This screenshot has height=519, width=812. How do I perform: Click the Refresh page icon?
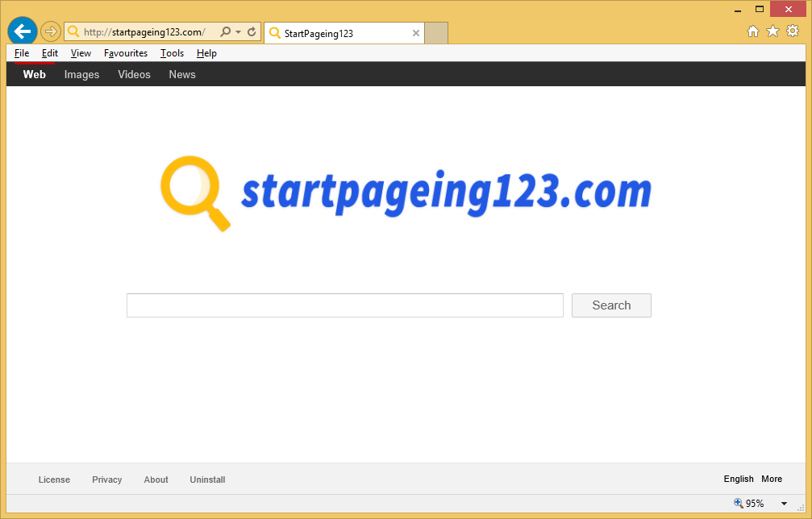(x=252, y=32)
